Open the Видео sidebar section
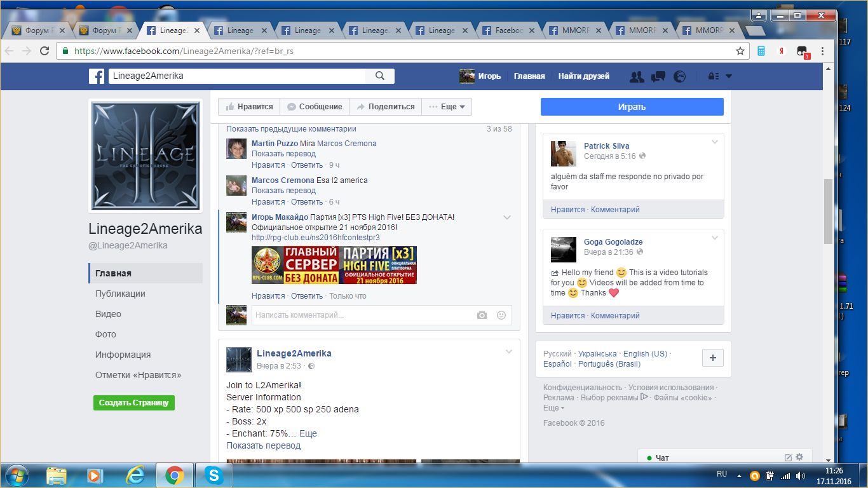The width and height of the screenshot is (868, 488). click(108, 314)
